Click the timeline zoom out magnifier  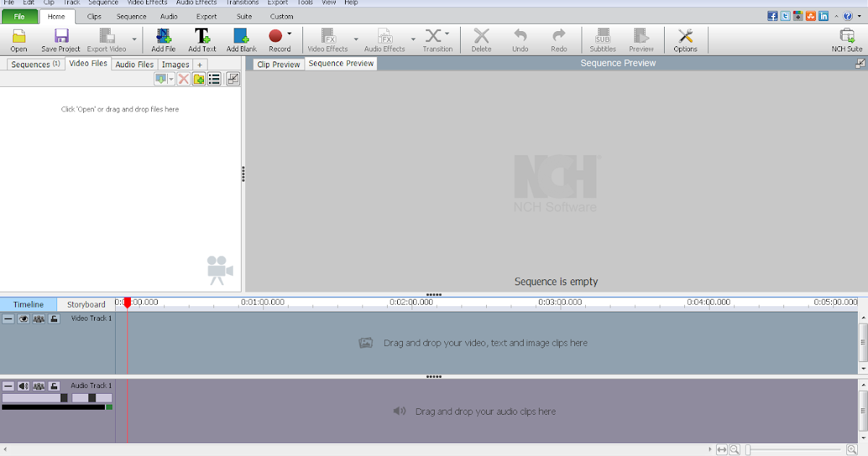734,450
